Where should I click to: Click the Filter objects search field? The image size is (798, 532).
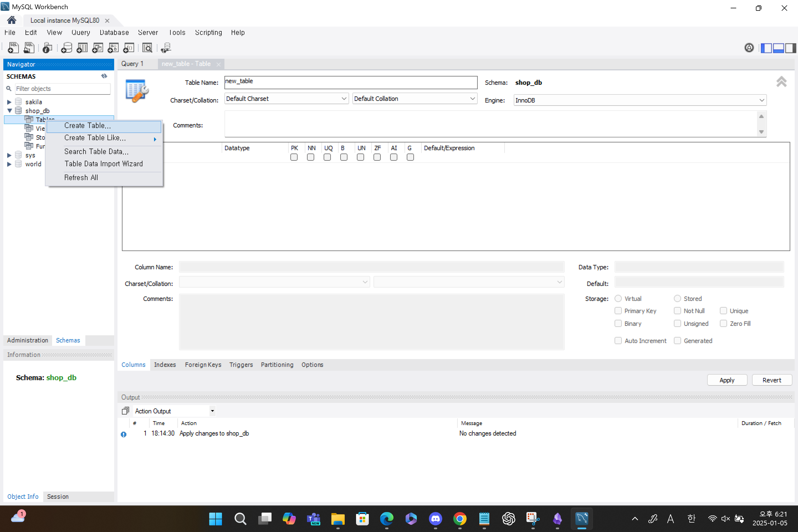tap(63, 89)
